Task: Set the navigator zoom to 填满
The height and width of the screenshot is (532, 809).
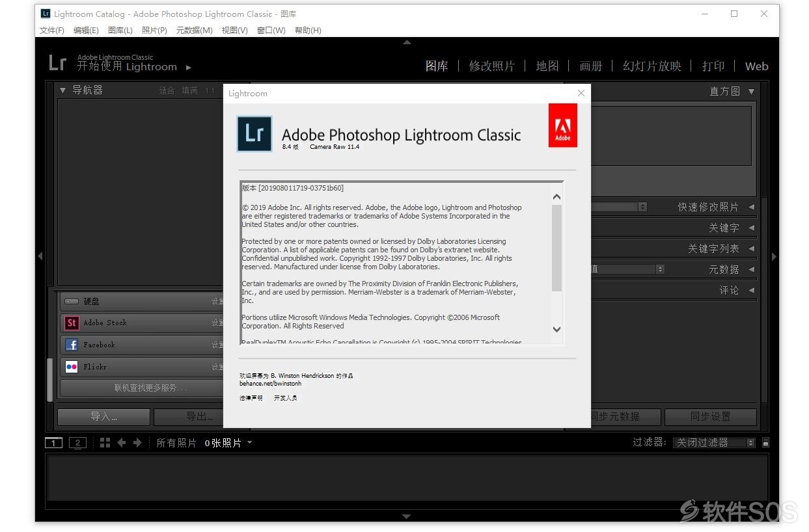Action: pyautogui.click(x=190, y=90)
